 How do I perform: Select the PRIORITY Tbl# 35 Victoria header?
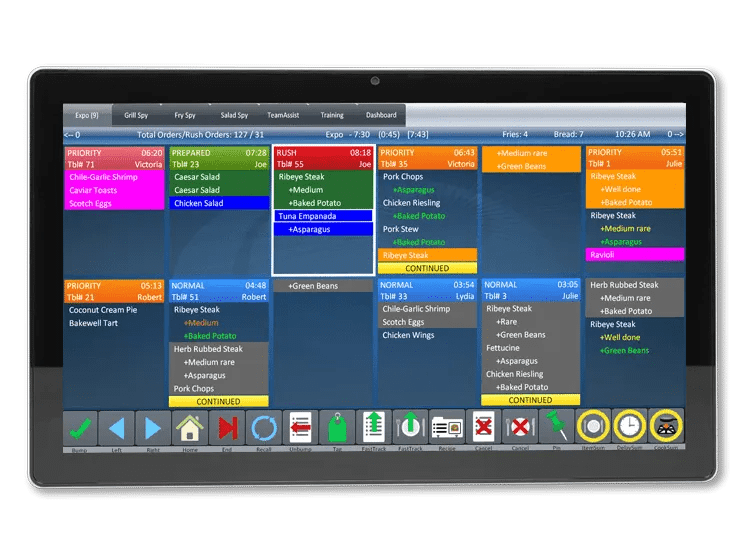[428, 158]
